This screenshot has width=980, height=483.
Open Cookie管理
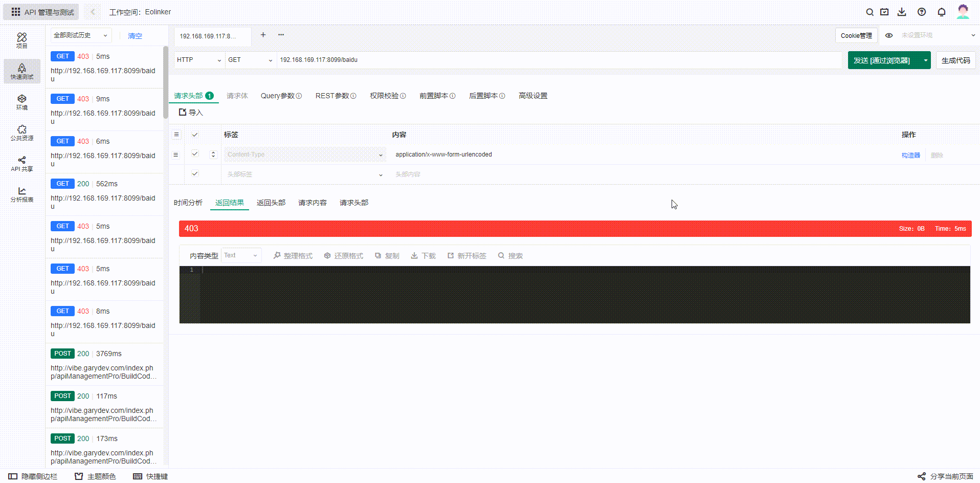point(857,35)
